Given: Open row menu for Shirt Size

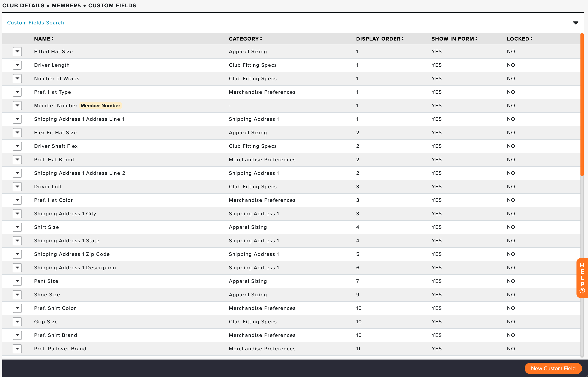Looking at the screenshot, I should click(x=17, y=227).
